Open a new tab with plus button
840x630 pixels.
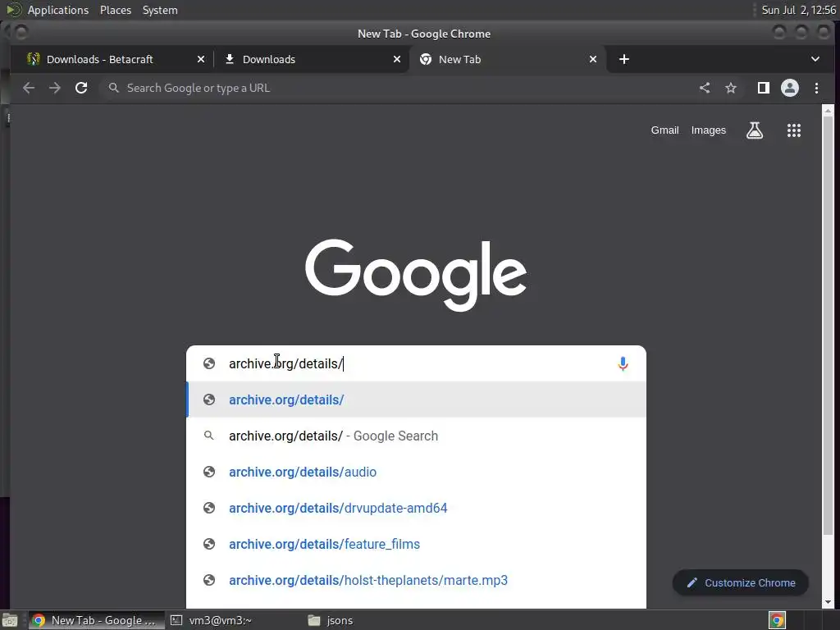coord(624,59)
